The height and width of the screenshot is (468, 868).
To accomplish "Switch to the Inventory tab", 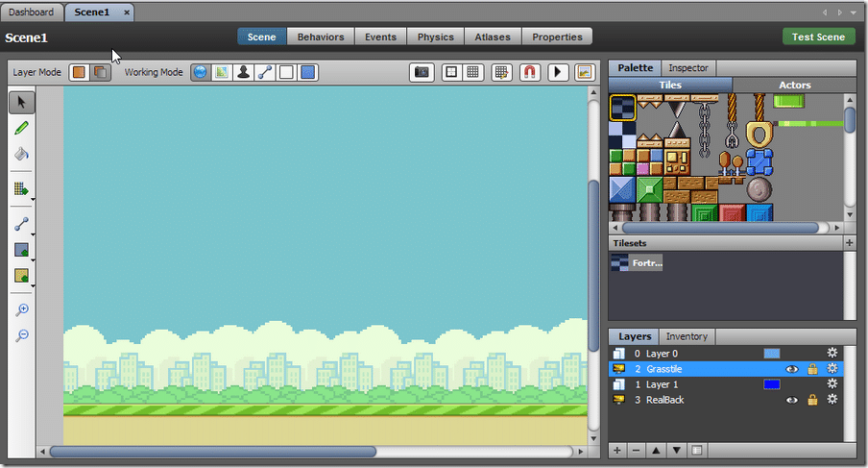I will pyautogui.click(x=687, y=336).
